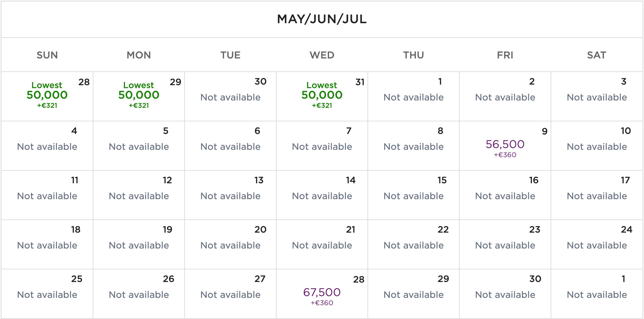Select the Not available cell for June 15

(414, 195)
